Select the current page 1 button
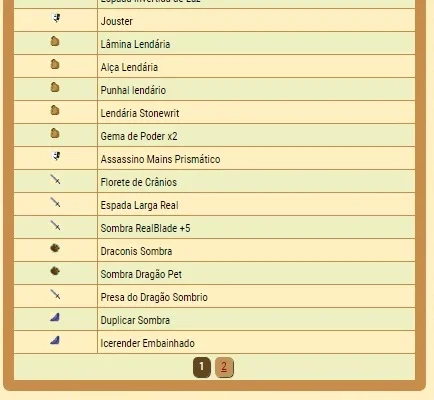 click(x=202, y=367)
